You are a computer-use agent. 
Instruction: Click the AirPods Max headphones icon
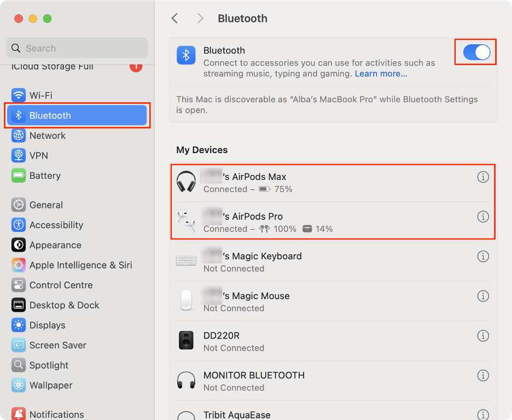click(186, 182)
